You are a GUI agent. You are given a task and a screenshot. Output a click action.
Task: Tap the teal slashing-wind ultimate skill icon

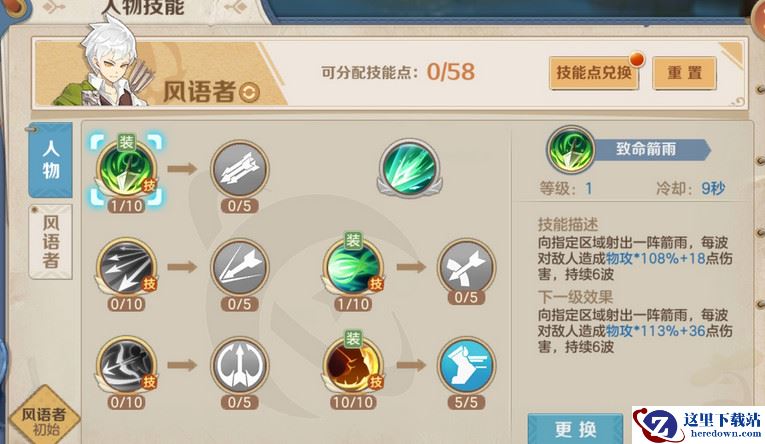[409, 167]
